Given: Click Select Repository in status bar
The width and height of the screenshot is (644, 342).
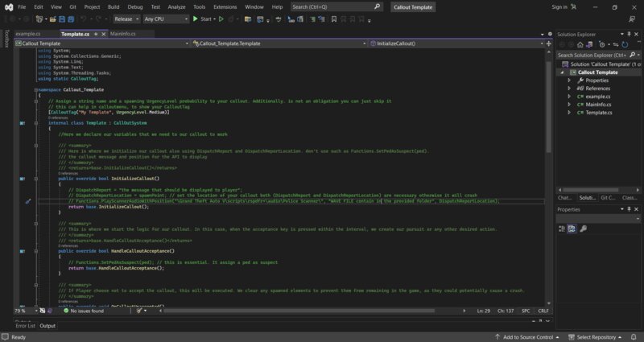Looking at the screenshot, I should point(595,337).
